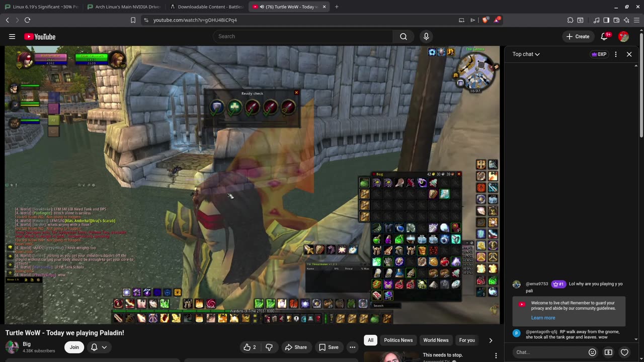Select the For you chip

[467, 340]
